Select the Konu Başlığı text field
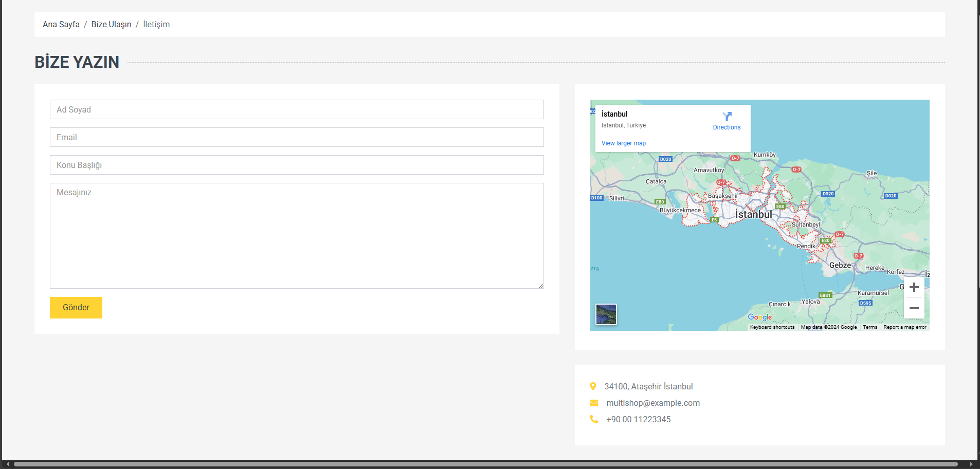This screenshot has width=980, height=469. 297,165
